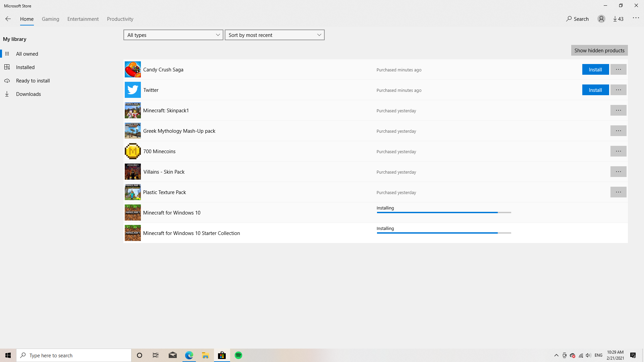Open the network Wi-Fi tray icon

point(581,355)
